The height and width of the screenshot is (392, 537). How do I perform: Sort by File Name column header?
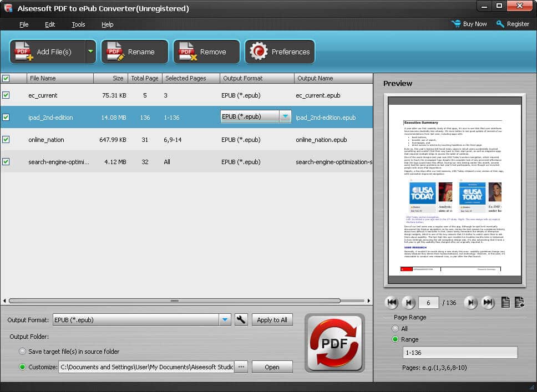coord(60,78)
